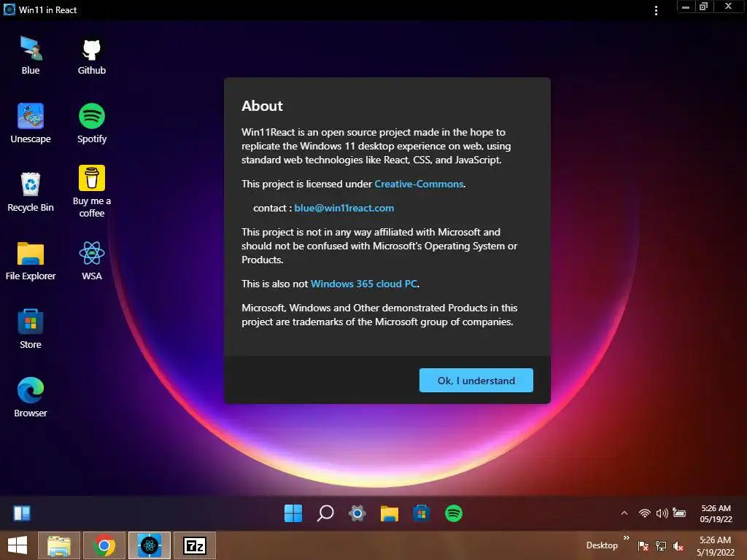Open the Github desktop shortcut

point(91,55)
